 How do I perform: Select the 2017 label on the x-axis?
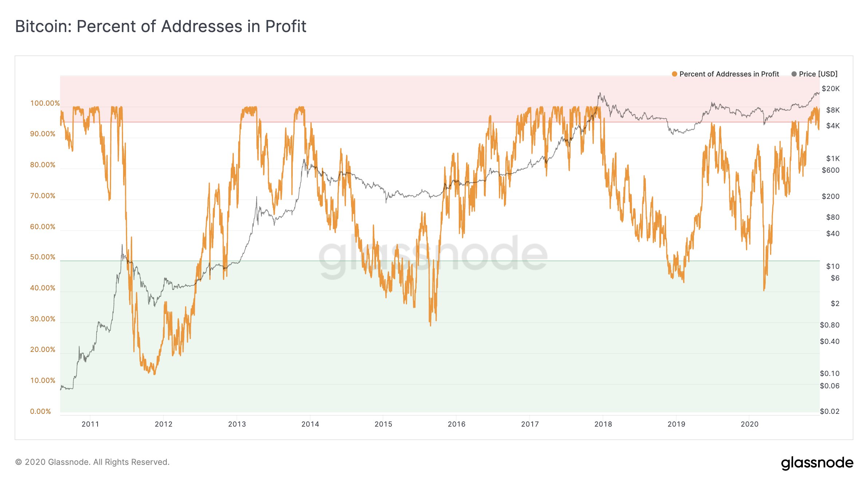click(x=530, y=424)
